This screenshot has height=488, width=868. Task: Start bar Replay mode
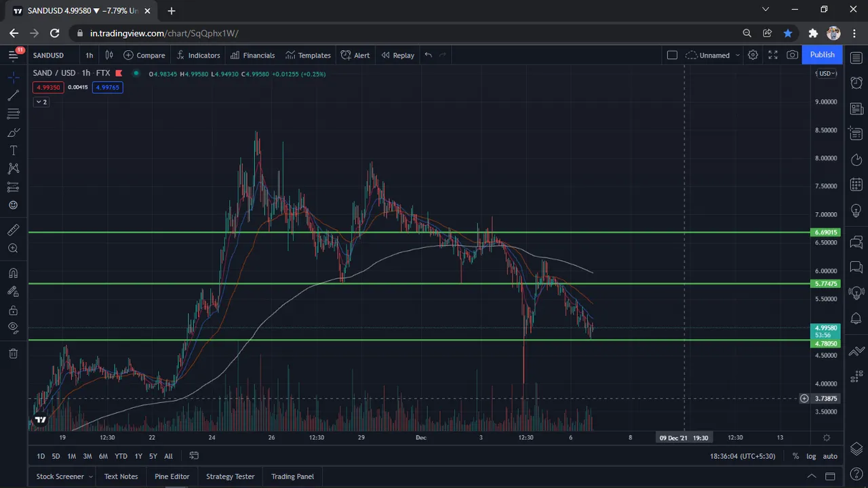[x=397, y=56]
